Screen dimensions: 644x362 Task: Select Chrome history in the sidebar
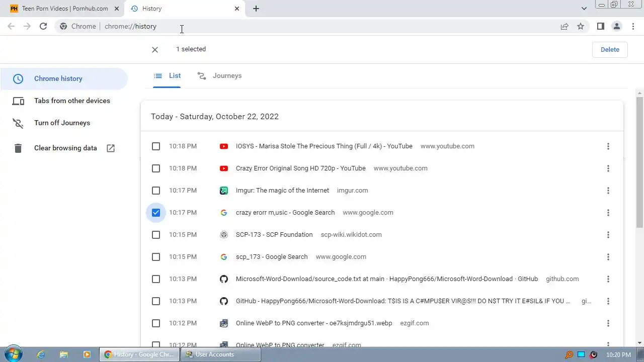pos(64,78)
